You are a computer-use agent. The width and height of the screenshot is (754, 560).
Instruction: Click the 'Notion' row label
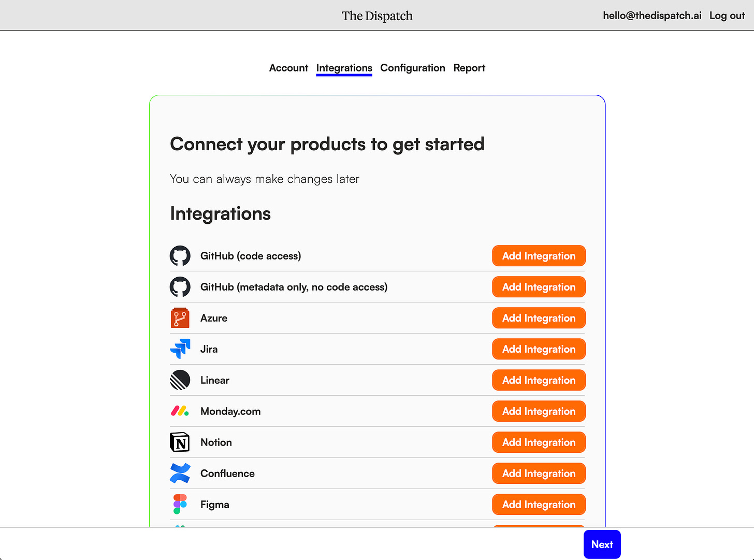click(x=216, y=442)
